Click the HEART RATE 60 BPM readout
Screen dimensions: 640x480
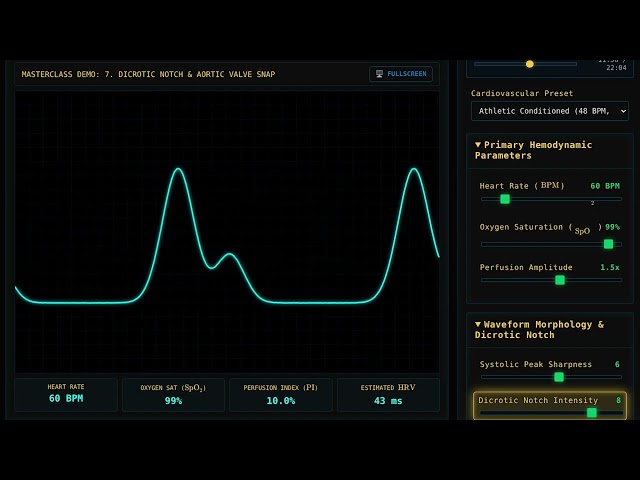[66, 394]
